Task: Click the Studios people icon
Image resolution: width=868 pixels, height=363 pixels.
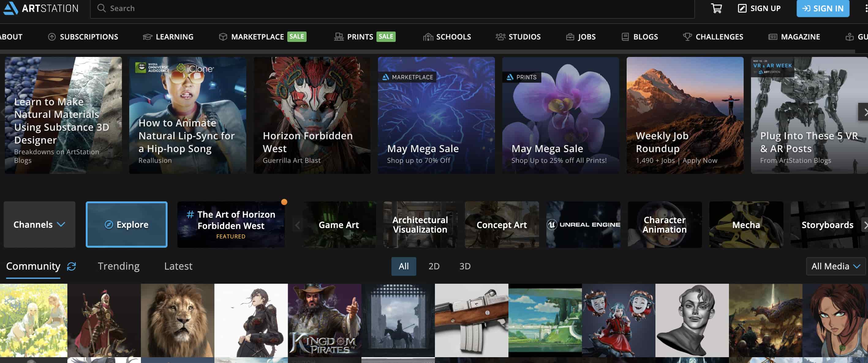Action: 500,37
